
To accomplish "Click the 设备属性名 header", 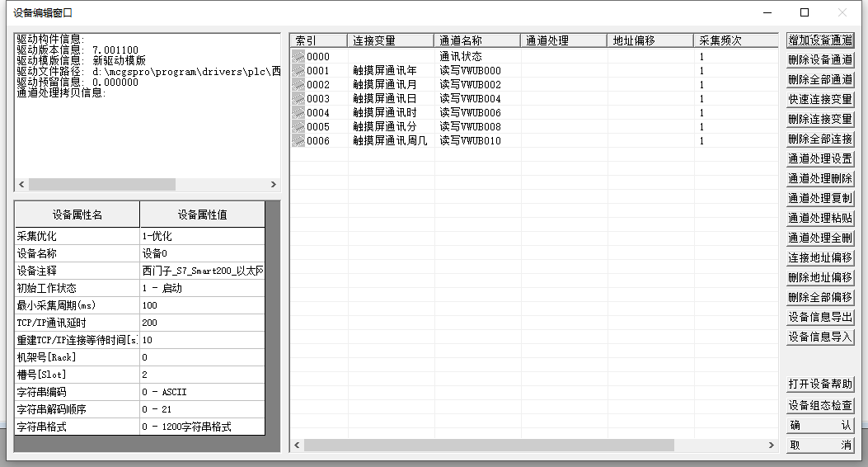I will tap(77, 215).
